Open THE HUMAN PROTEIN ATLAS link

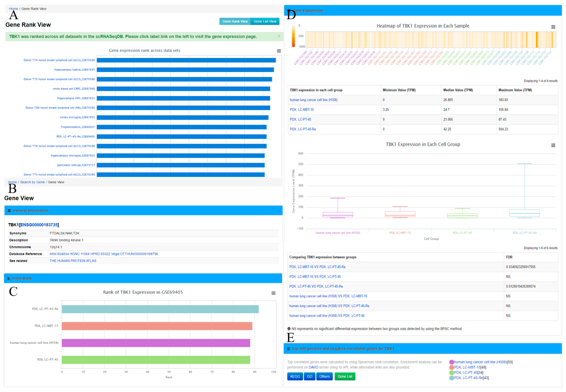pos(73,261)
